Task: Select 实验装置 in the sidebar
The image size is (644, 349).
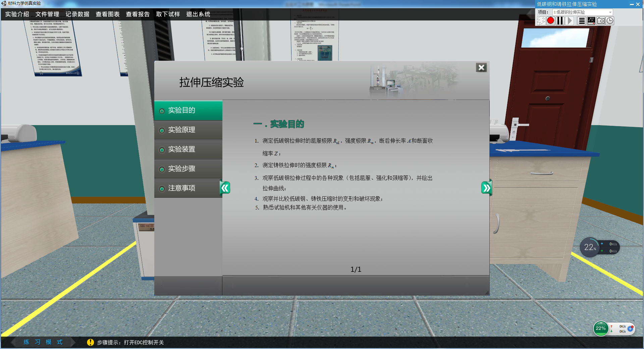Action: [x=188, y=149]
